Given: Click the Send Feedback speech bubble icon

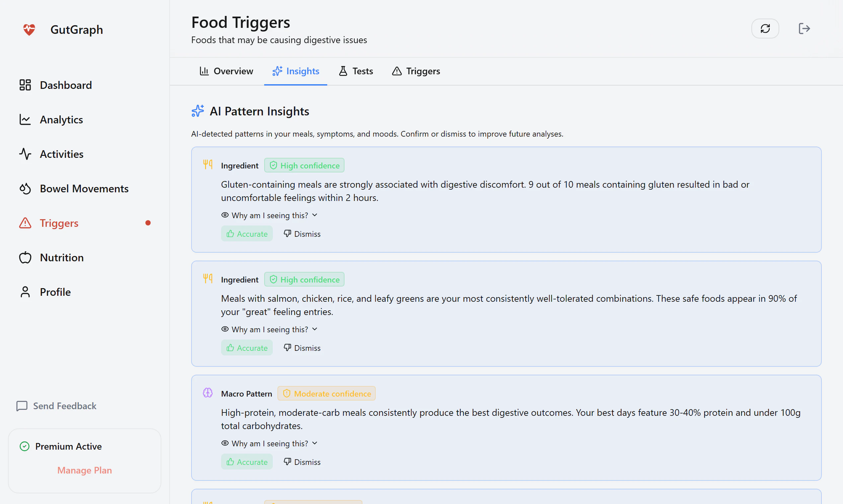Looking at the screenshot, I should coord(22,406).
